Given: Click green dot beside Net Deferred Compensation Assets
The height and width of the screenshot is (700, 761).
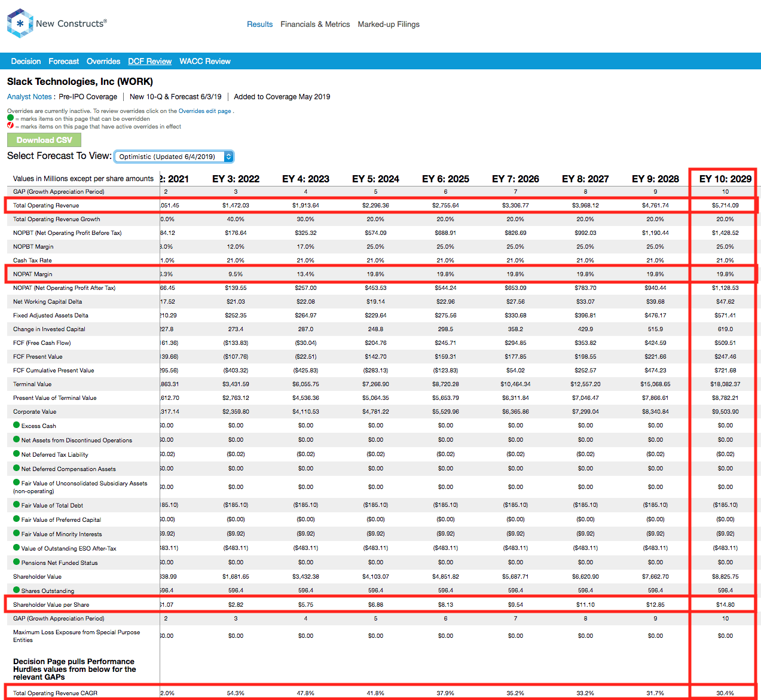Looking at the screenshot, I should tap(17, 468).
